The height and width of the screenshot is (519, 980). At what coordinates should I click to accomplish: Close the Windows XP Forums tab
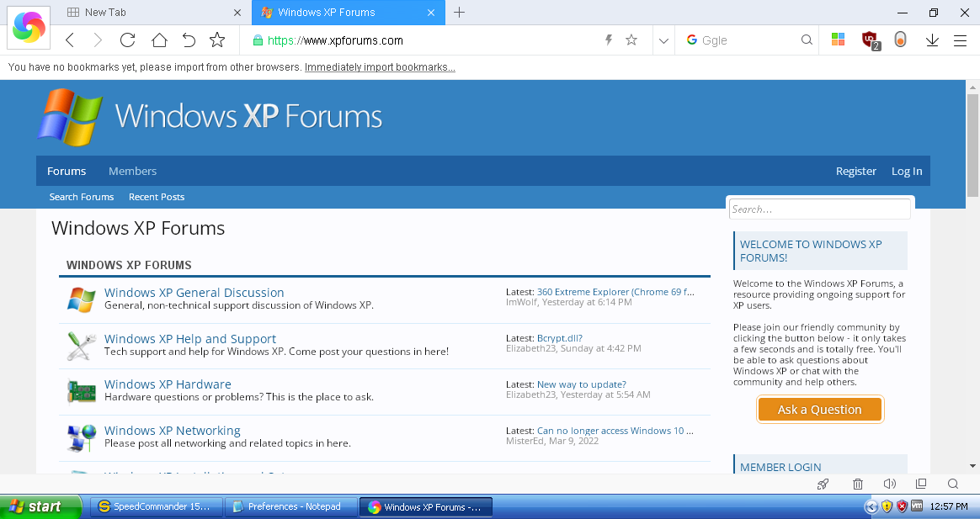pos(431,13)
